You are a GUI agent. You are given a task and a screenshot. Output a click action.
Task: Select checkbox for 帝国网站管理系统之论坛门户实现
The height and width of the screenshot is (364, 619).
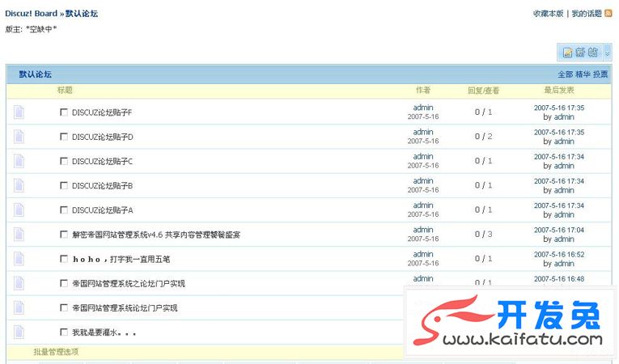coord(64,283)
